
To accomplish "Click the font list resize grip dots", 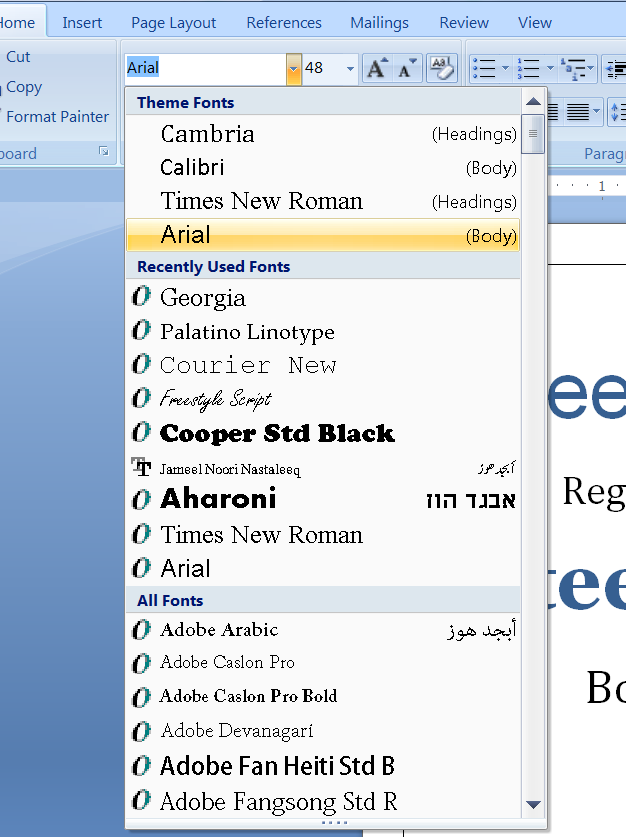I will [x=335, y=823].
